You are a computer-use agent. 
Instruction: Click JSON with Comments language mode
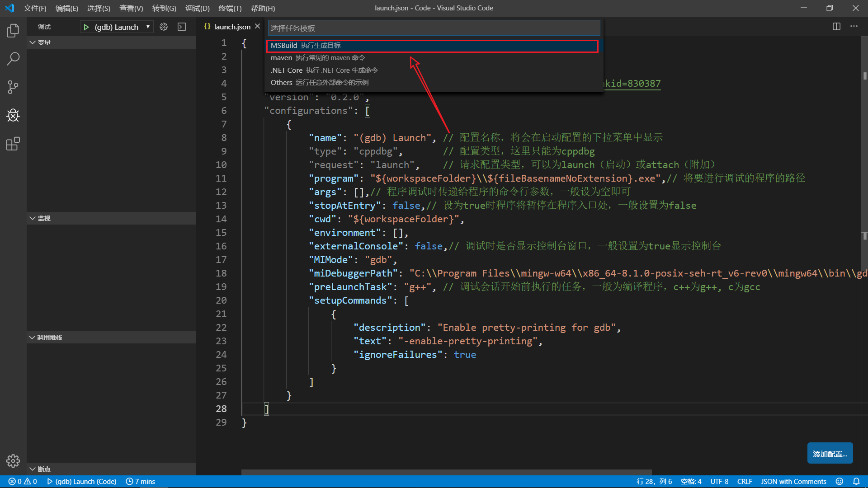(x=793, y=481)
